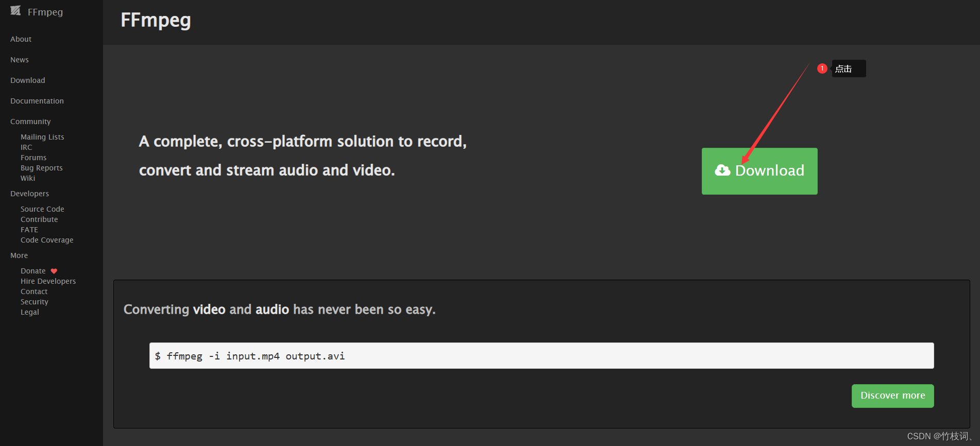Open the Bug Reports link
This screenshot has width=980, height=446.
coord(42,168)
